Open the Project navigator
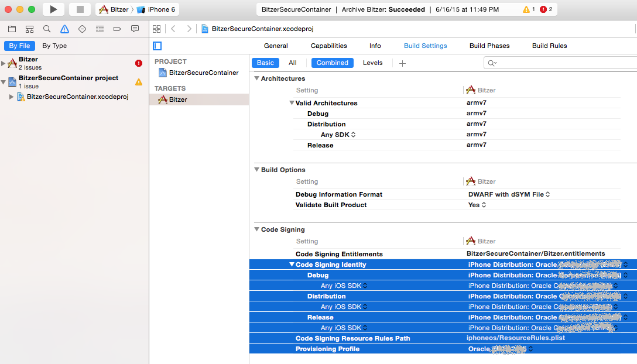The image size is (637, 364). [11, 28]
